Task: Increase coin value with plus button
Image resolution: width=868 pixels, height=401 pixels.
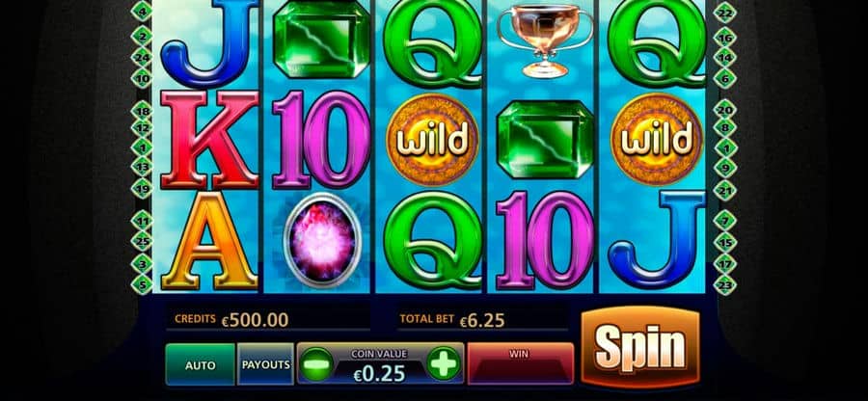Action: click(x=444, y=364)
